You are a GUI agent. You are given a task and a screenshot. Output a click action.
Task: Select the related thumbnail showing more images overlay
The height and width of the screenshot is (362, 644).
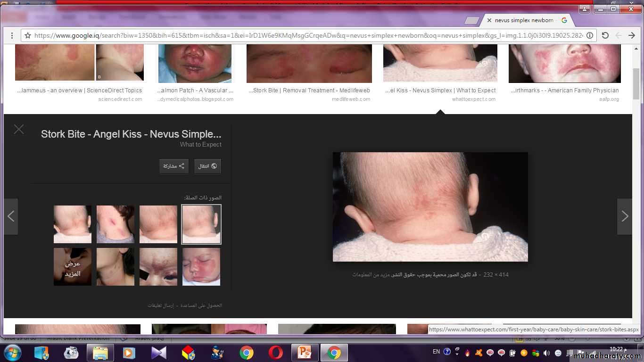73,267
